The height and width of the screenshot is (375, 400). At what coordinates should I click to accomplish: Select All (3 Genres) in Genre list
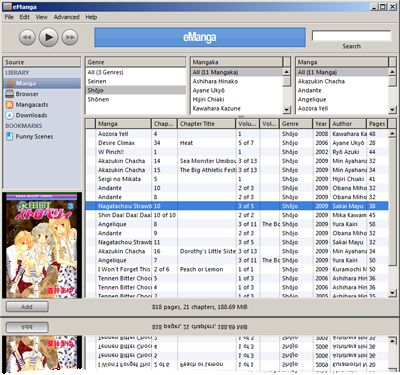pos(135,72)
